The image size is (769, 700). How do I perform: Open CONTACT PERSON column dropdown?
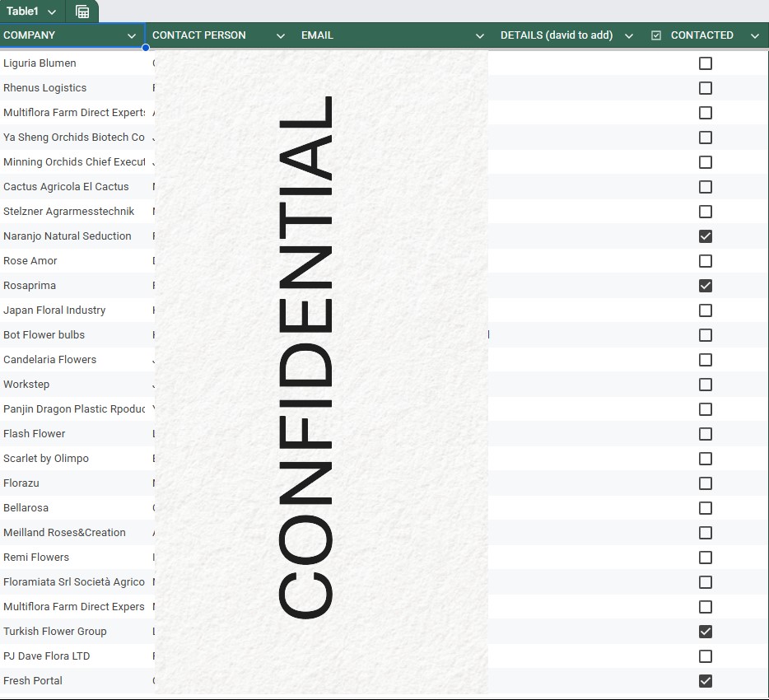point(281,35)
